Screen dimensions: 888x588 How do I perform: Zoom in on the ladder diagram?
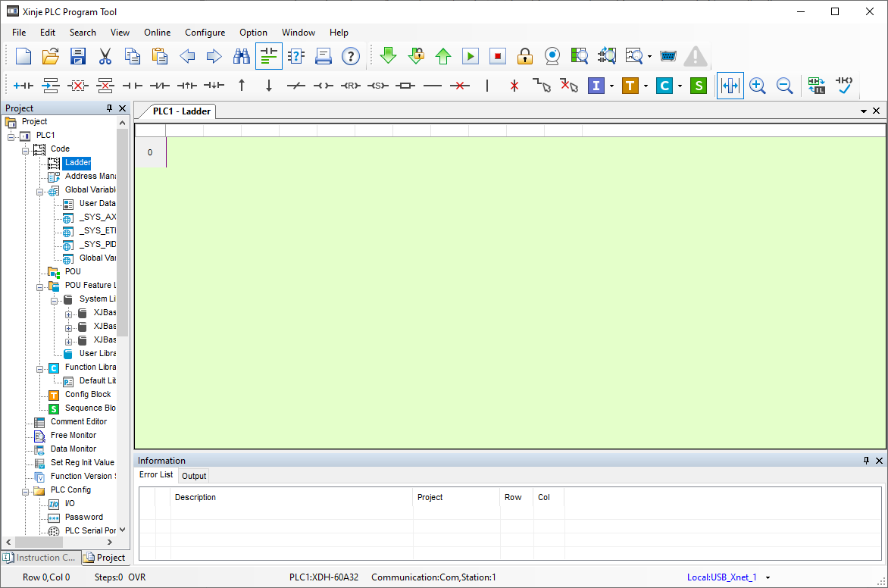(757, 86)
